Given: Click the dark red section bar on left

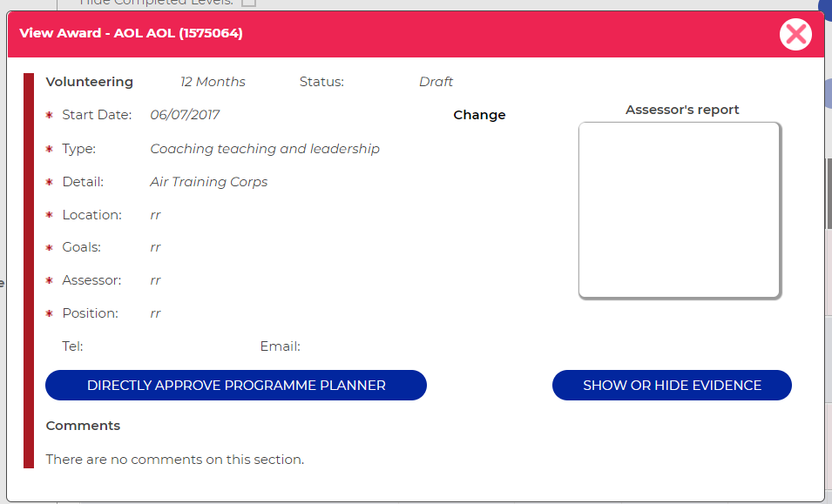Looking at the screenshot, I should (29, 271).
